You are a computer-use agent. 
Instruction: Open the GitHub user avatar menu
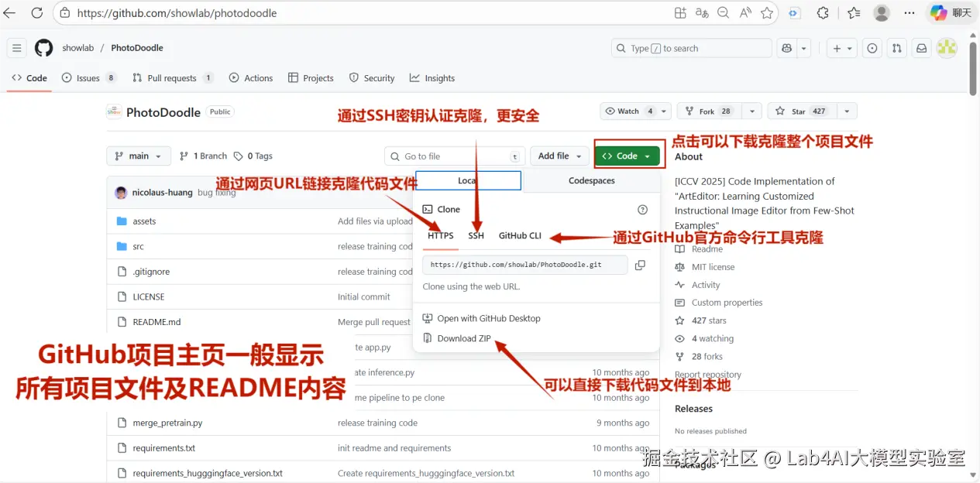click(x=947, y=48)
